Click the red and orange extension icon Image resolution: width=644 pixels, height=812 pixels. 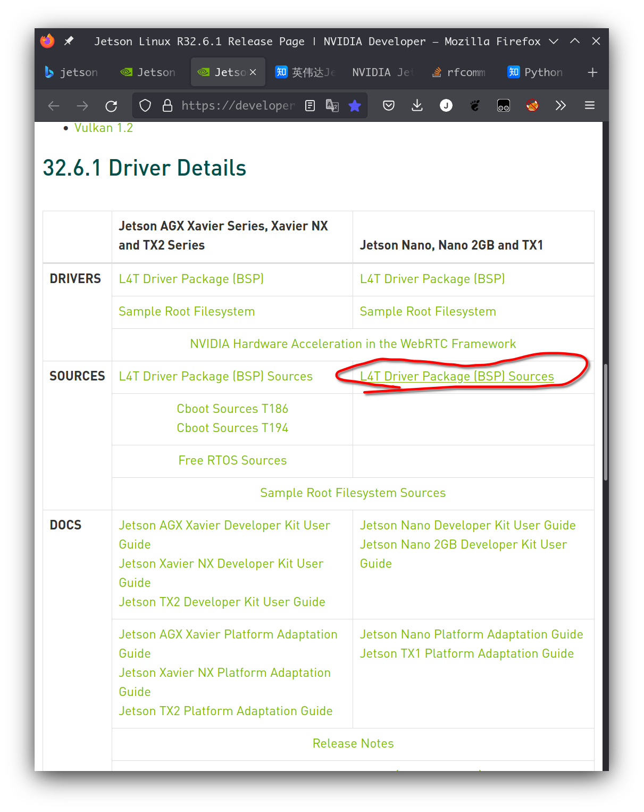532,105
